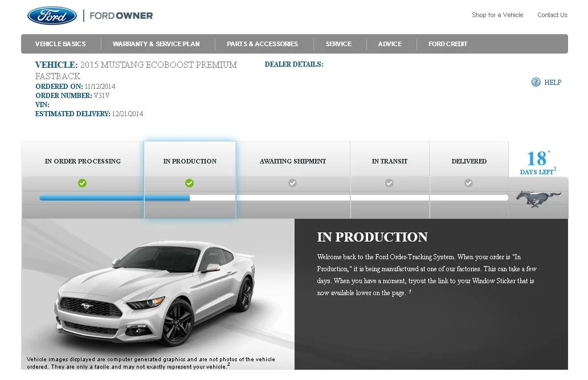Click the gray check under Awaiting Shipment
The image size is (588, 380).
[x=292, y=183]
